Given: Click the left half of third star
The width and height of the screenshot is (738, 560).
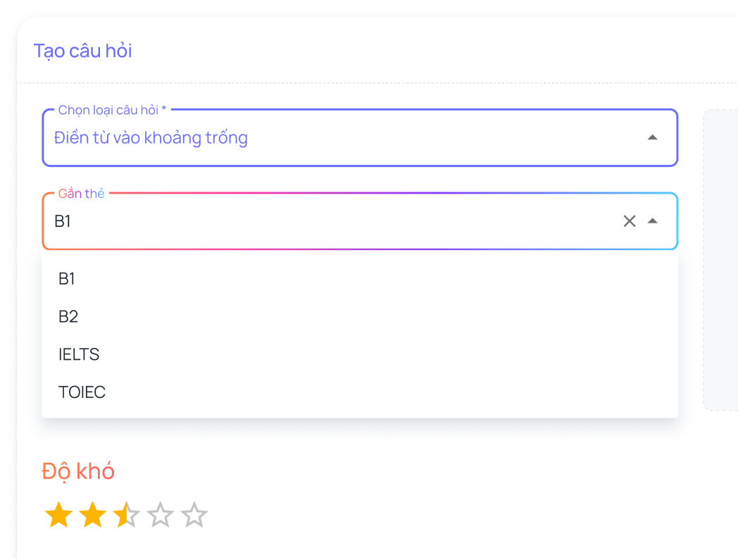Looking at the screenshot, I should [120, 516].
